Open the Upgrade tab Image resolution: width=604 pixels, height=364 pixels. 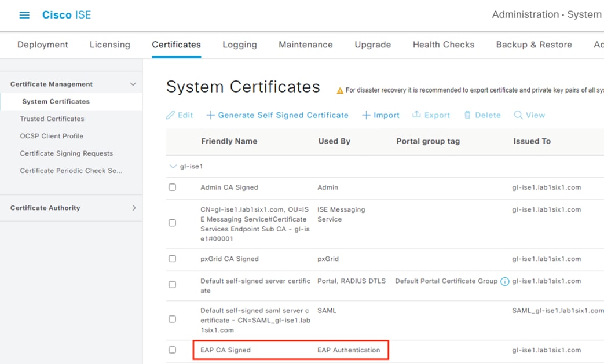point(373,45)
